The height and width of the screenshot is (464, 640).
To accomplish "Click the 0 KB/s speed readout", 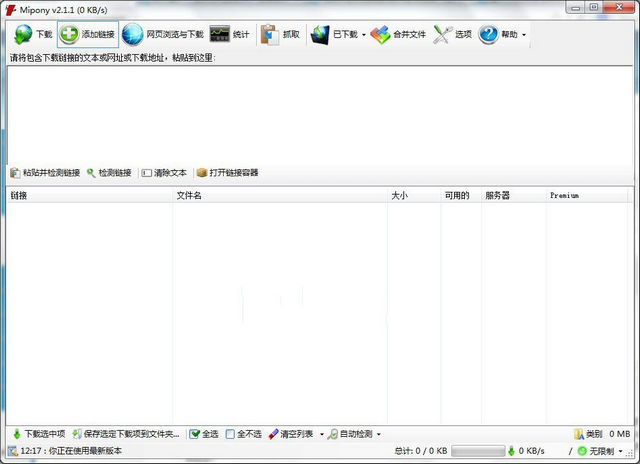I will [531, 451].
